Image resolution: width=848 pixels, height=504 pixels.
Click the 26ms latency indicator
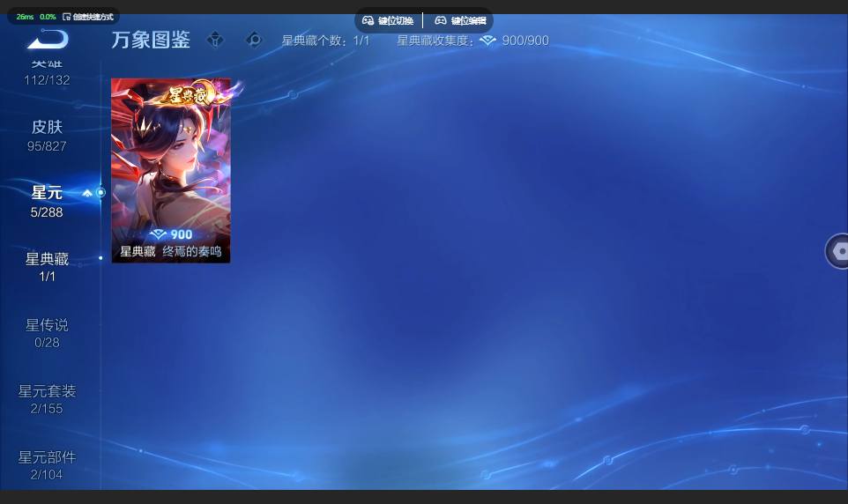pos(25,17)
